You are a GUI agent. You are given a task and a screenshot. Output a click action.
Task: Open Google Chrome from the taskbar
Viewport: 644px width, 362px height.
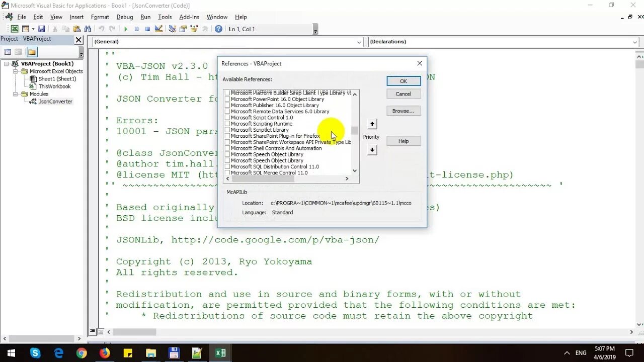click(x=82, y=353)
